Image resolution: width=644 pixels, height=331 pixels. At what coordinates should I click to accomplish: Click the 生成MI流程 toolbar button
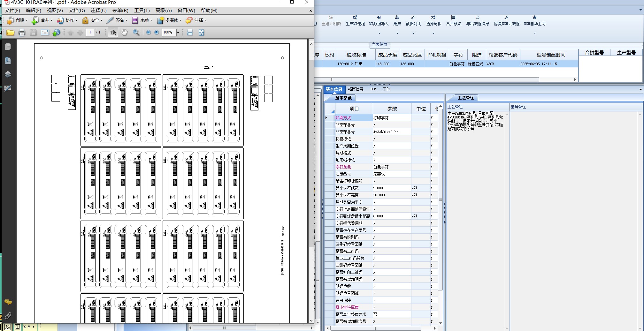coord(355,21)
